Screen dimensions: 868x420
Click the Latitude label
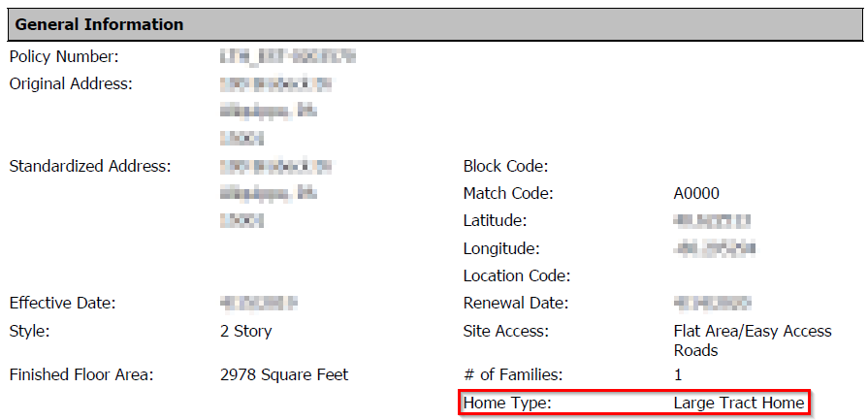coord(495,221)
